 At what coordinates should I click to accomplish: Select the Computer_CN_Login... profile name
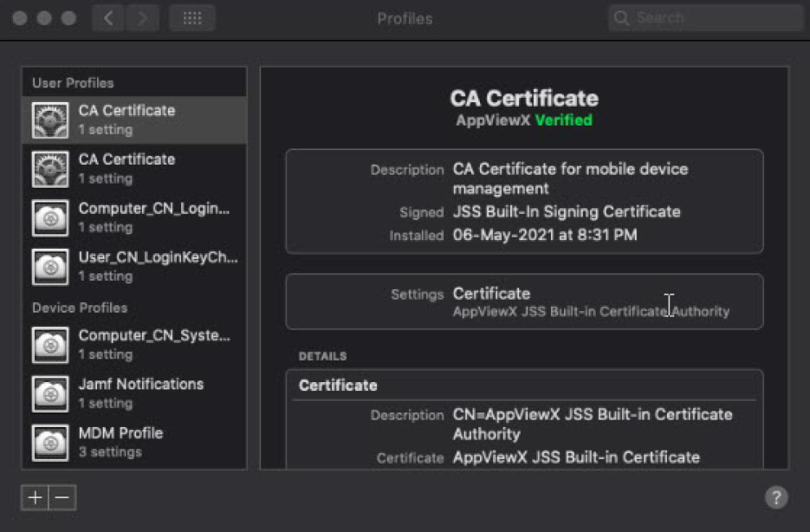[154, 209]
